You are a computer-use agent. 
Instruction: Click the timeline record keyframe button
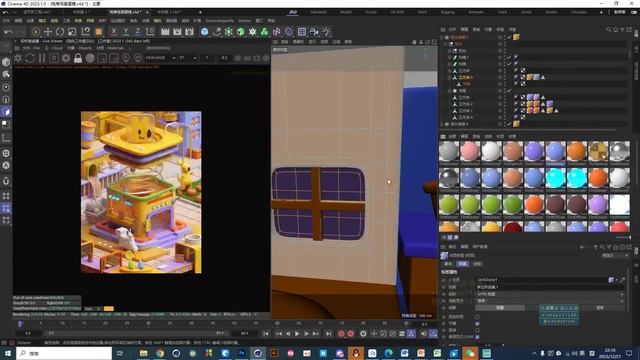point(341,334)
